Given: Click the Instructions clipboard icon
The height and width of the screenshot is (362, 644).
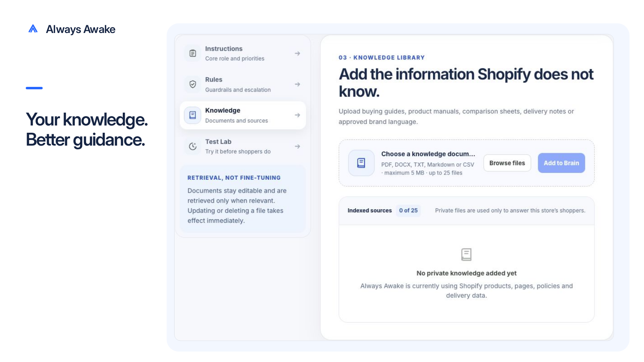Looking at the screenshot, I should point(193,53).
